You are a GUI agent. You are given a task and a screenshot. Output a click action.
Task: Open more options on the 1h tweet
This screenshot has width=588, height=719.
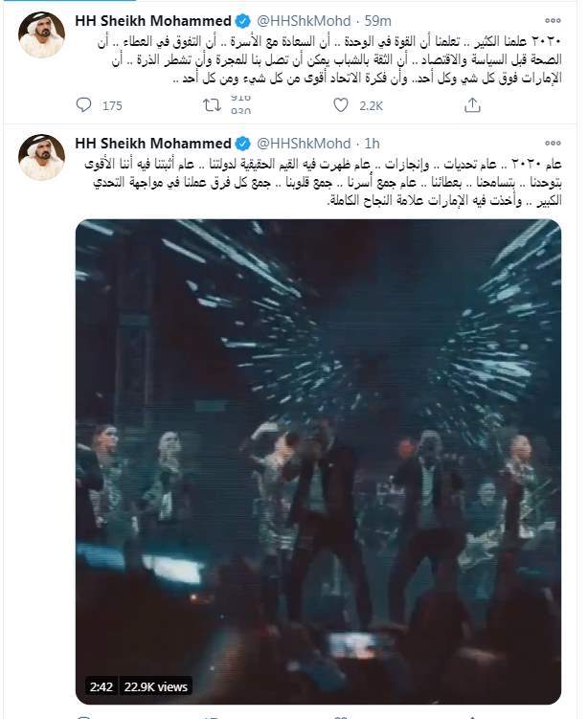(x=553, y=143)
